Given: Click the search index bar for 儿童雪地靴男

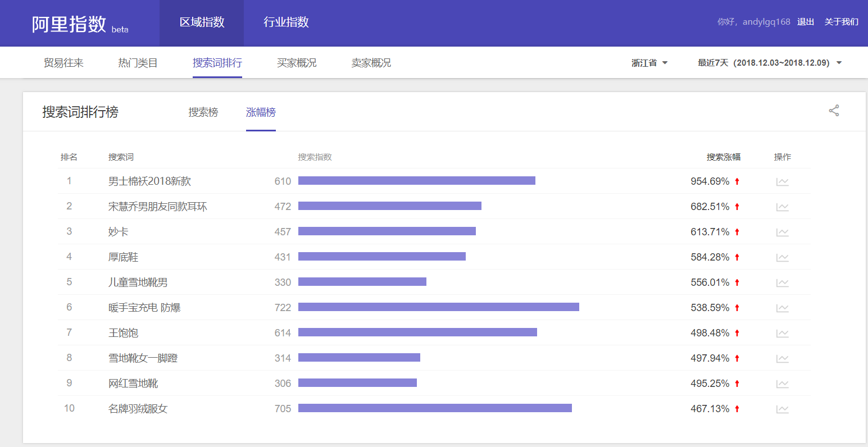Looking at the screenshot, I should (362, 282).
